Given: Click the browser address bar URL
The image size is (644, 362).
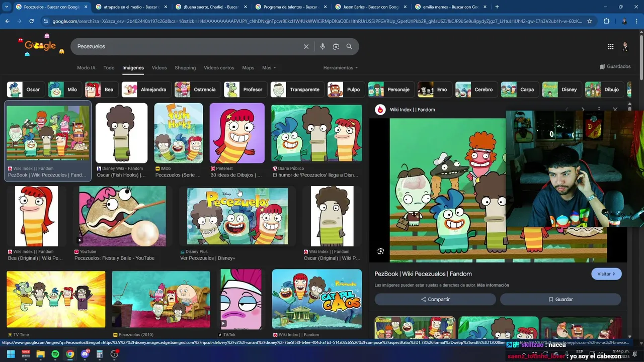Looking at the screenshot, I should pyautogui.click(x=317, y=21).
